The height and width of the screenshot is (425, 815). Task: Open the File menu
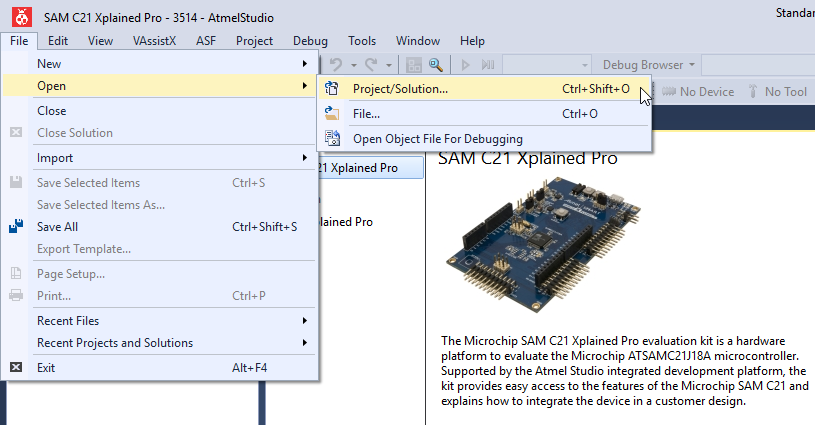pos(19,41)
